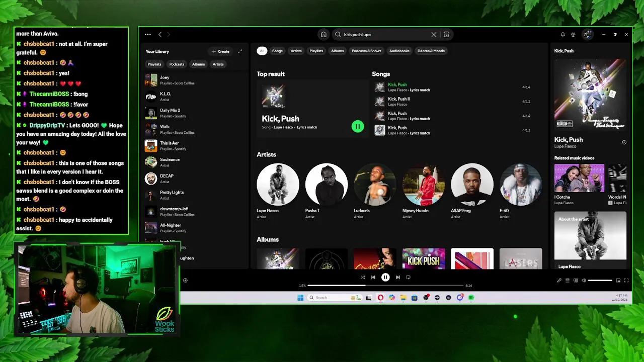The image size is (644, 362).
Task: Open the Browse icon next to search
Action: pyautogui.click(x=446, y=35)
